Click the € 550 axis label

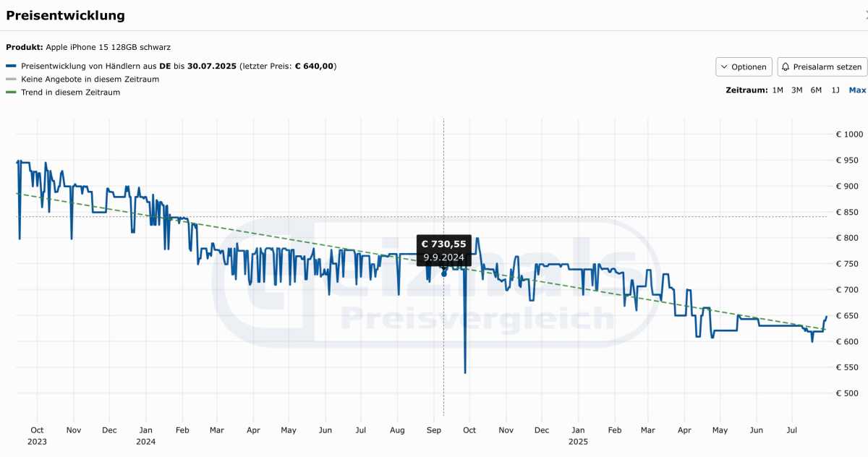848,367
